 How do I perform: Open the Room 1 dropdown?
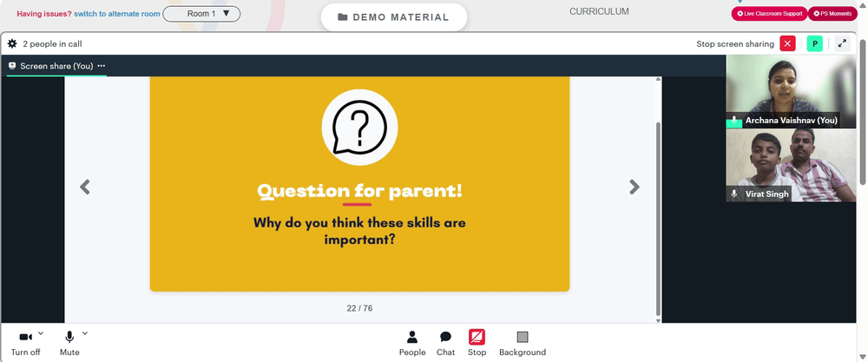click(x=201, y=14)
